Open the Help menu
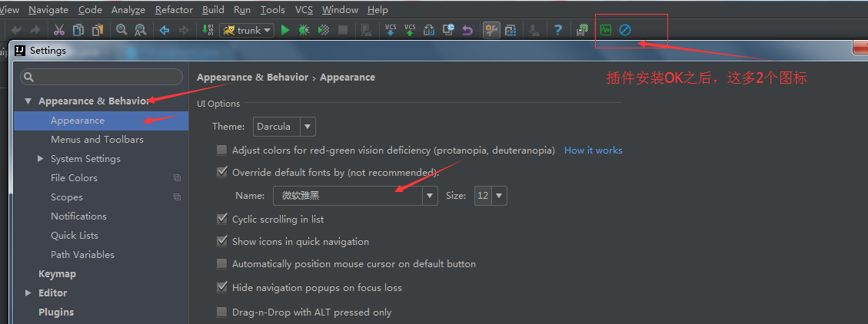This screenshot has width=868, height=324. [x=377, y=10]
